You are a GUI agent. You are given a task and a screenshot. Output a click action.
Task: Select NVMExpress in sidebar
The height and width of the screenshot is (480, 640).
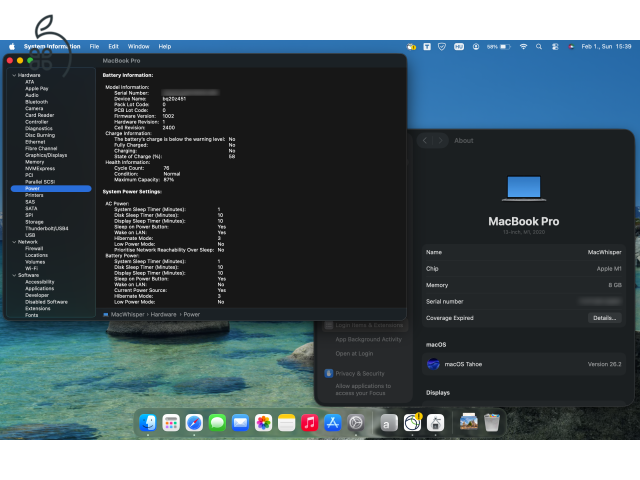[x=40, y=169]
